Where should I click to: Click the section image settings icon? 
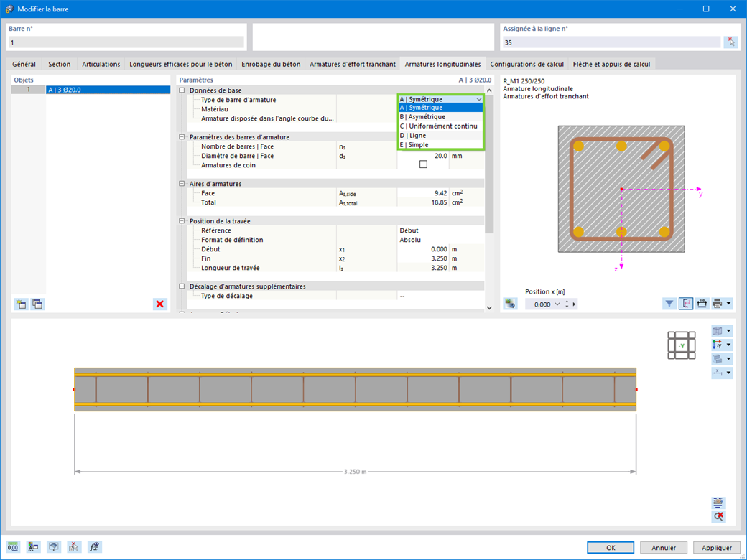510,304
